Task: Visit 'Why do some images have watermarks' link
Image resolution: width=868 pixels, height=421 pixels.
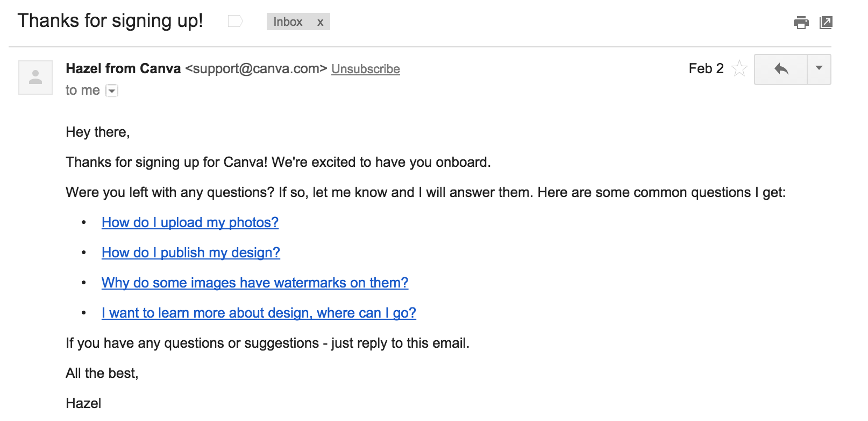Action: point(255,283)
